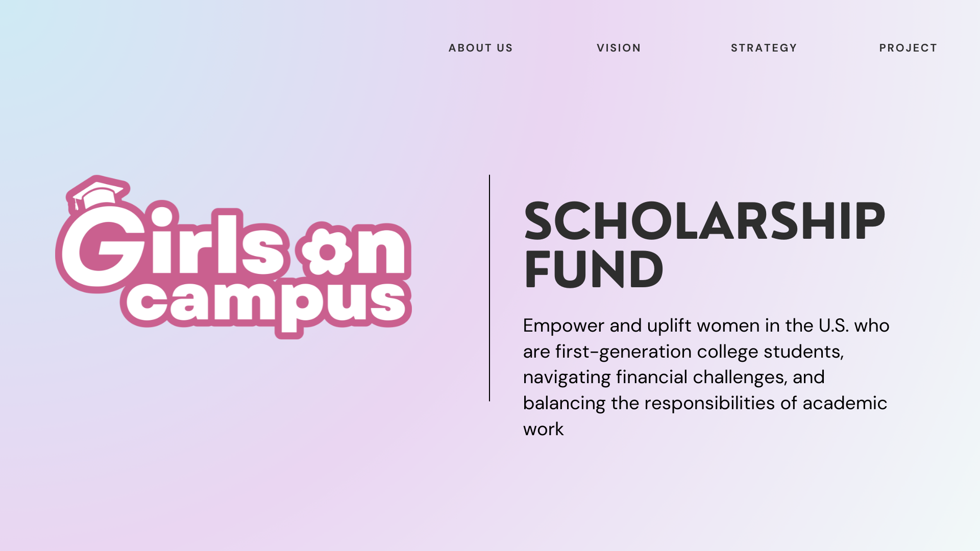
Task: Select the Project navigation link
Action: (908, 48)
